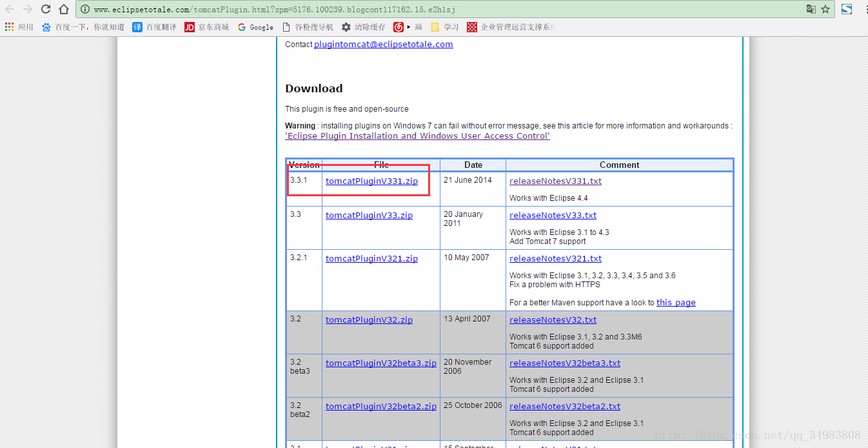Click the browser forward arrow
This screenshot has width=868, height=448.
(28, 9)
